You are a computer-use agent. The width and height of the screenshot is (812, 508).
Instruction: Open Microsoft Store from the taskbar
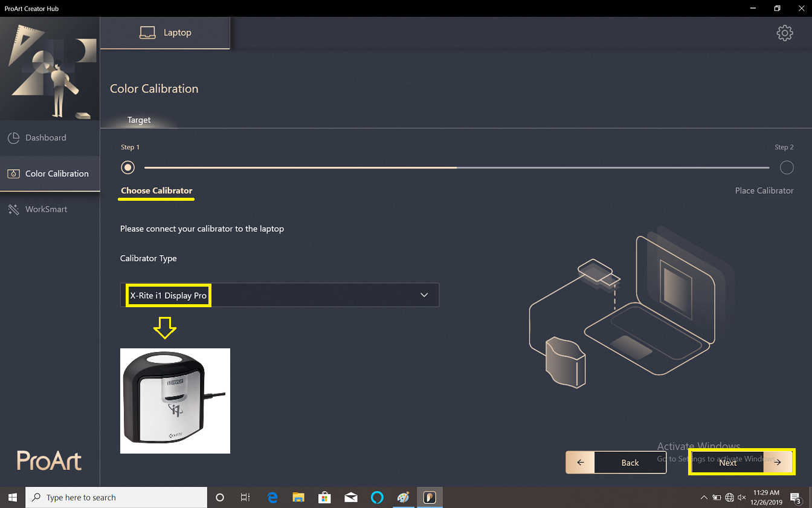click(324, 498)
